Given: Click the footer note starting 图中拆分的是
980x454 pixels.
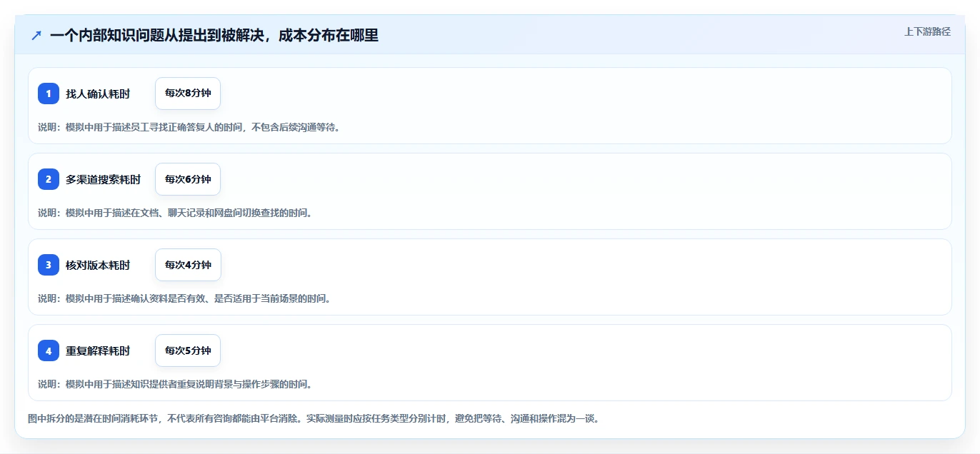Looking at the screenshot, I should 314,418.
